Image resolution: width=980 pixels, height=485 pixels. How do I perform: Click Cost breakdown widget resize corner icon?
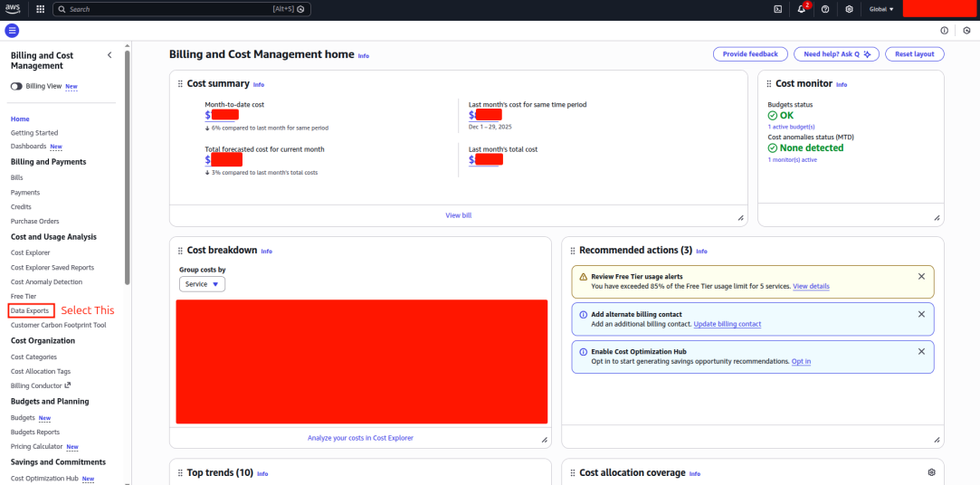click(545, 440)
